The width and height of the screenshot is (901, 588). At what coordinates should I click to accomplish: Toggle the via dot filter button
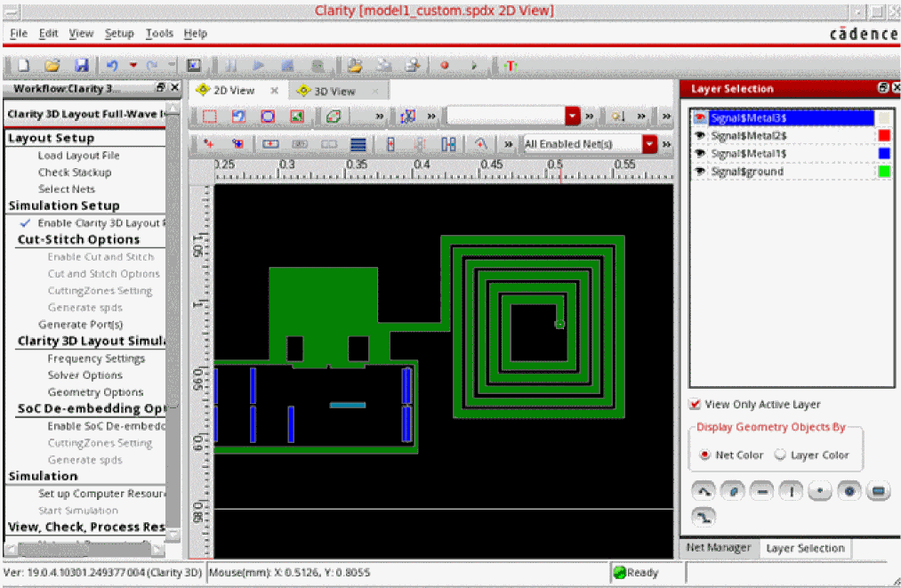(x=820, y=491)
